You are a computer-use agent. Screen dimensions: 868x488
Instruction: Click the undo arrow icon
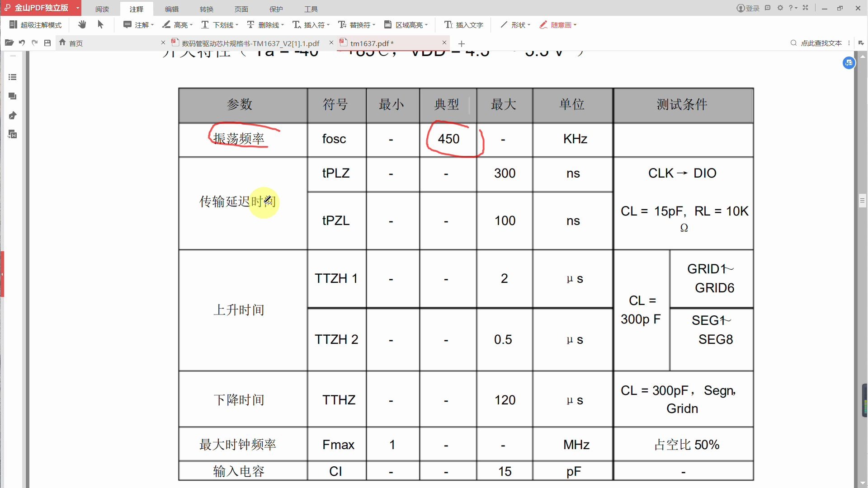(x=22, y=43)
